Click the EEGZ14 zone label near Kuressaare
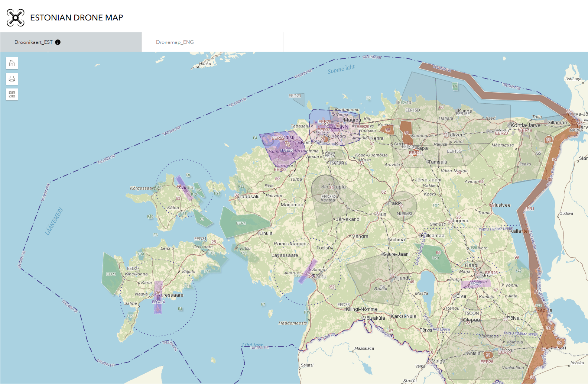588x384 pixels. pyautogui.click(x=159, y=302)
